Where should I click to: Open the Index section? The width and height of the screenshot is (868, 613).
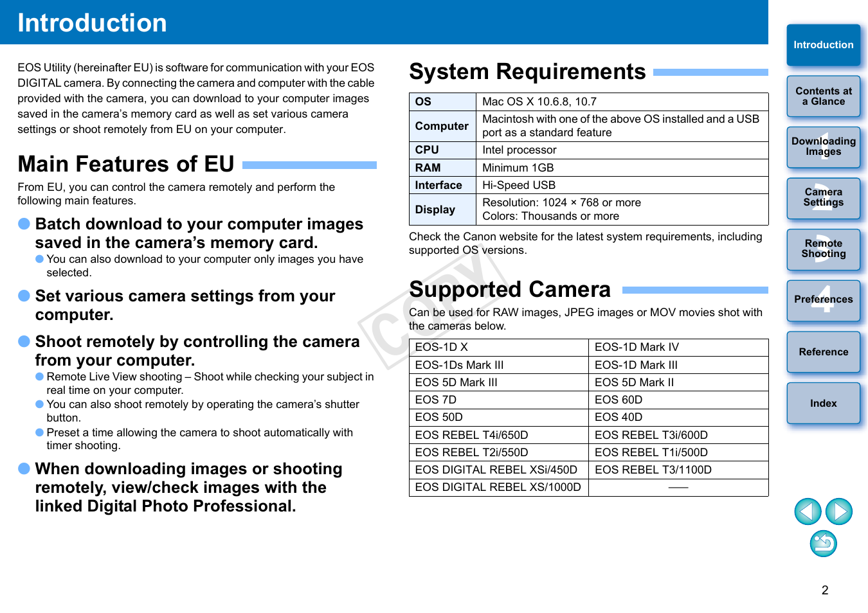click(x=824, y=403)
